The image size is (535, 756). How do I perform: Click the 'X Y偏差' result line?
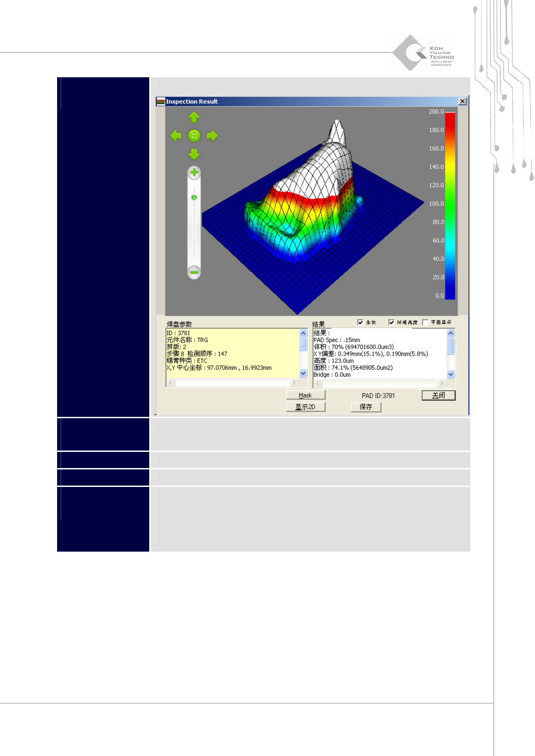tap(371, 354)
